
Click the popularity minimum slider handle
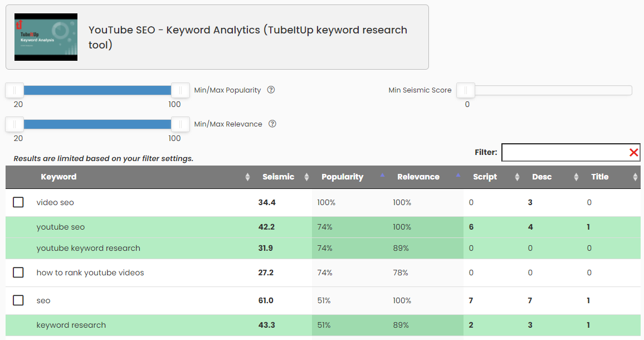point(15,90)
